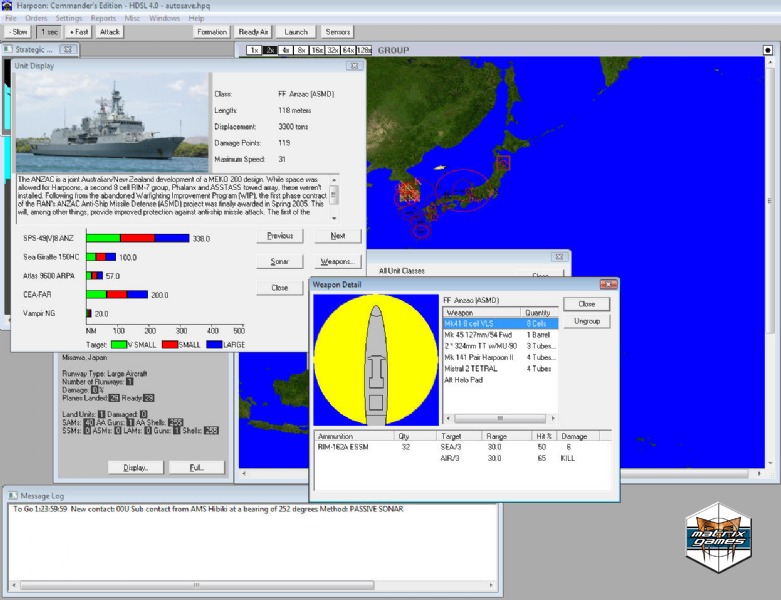Open the Weapons detail from Unit Display
This screenshot has width=781, height=600.
pyautogui.click(x=337, y=262)
